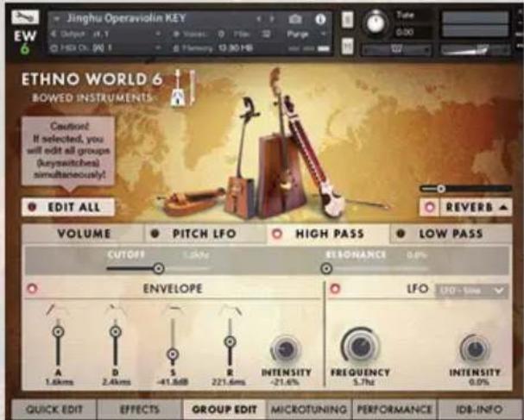Toggle the LFO on/off button

point(335,288)
